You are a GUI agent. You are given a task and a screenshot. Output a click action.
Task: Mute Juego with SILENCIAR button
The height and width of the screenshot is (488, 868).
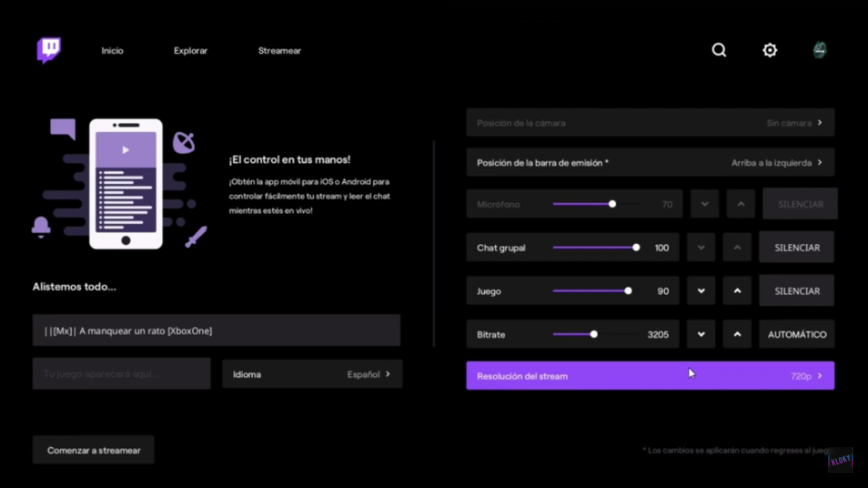point(797,291)
